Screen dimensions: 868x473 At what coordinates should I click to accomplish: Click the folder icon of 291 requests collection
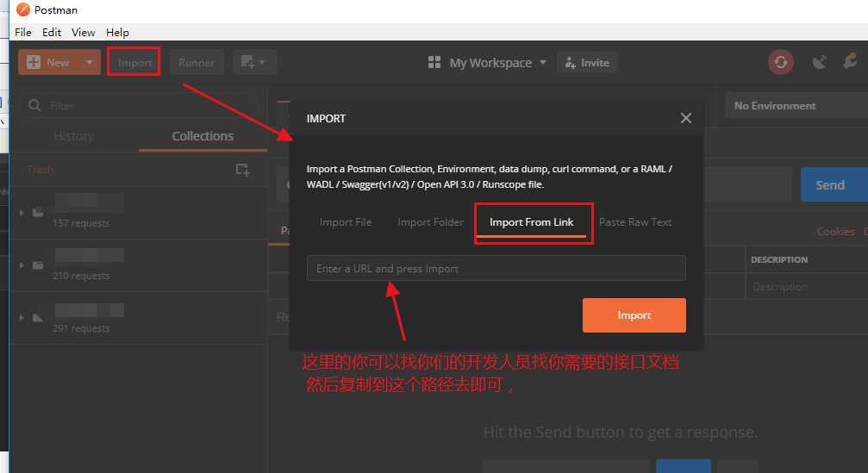[38, 318]
